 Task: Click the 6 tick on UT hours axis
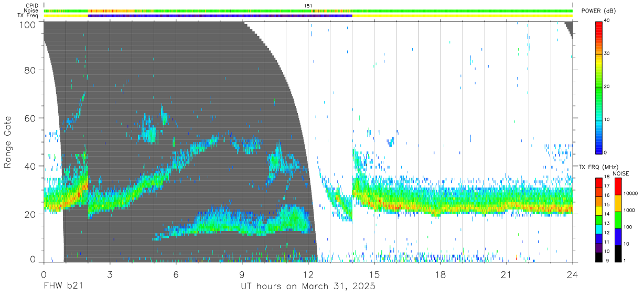point(176,274)
